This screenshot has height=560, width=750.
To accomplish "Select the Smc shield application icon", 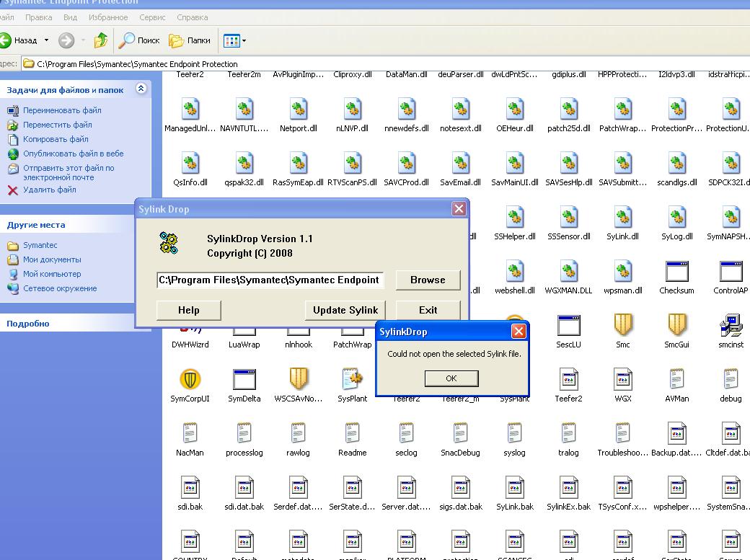I will [x=622, y=326].
